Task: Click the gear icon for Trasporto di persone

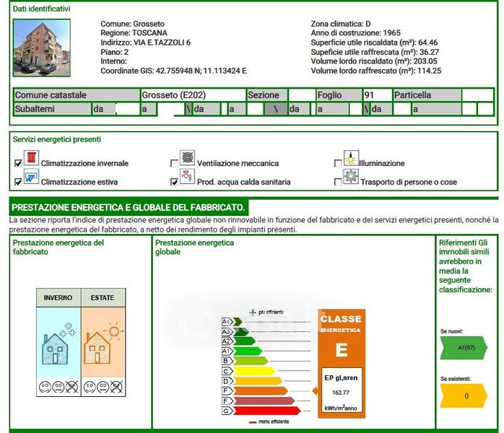Action: coord(351,176)
